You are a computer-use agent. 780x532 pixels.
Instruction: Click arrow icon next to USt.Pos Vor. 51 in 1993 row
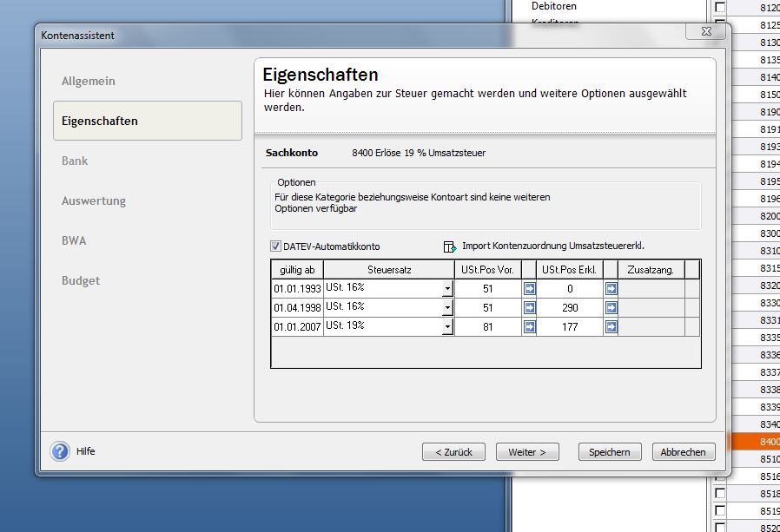pos(529,289)
